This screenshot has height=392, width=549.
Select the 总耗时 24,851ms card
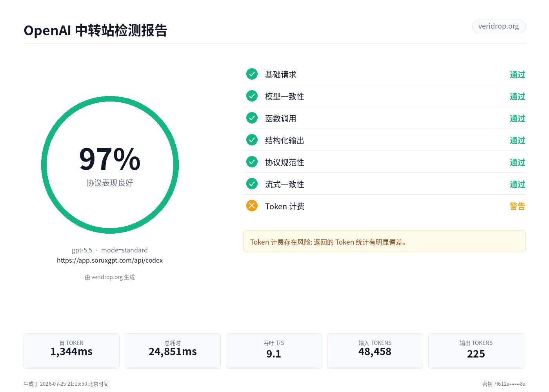(173, 351)
